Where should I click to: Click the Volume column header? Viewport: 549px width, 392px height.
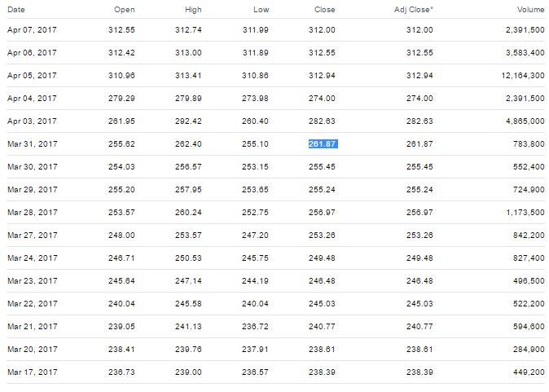click(531, 10)
